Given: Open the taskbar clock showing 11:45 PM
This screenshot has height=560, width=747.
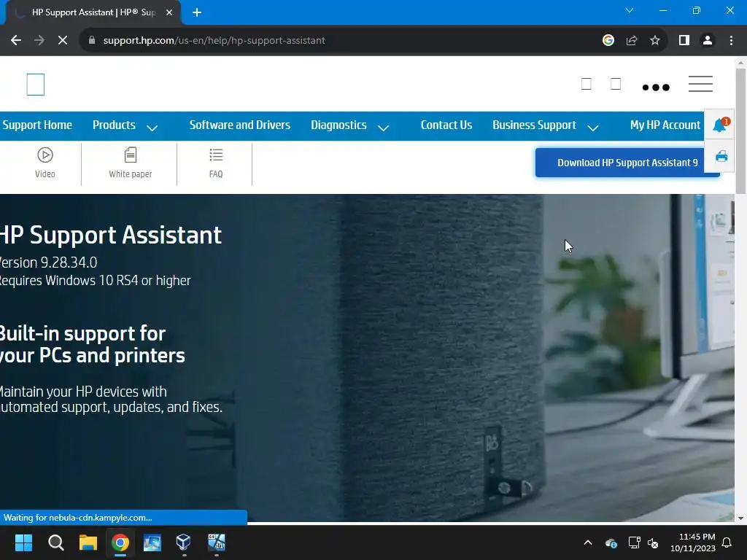Looking at the screenshot, I should 693,542.
